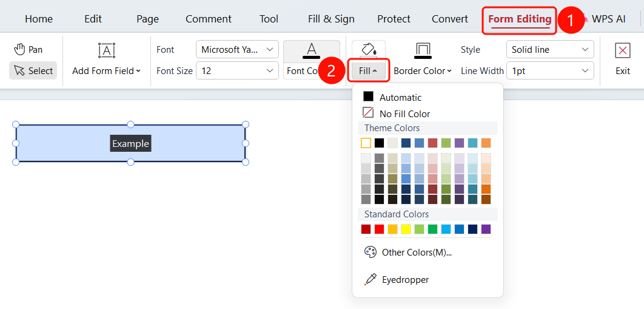Pick dark blue theme color swatch
The image size is (644, 309).
[x=406, y=143]
